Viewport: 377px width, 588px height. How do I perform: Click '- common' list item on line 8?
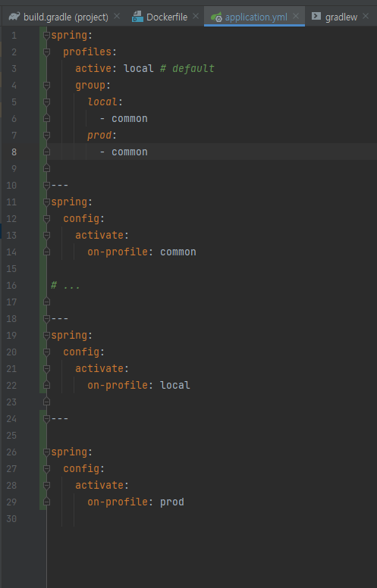point(124,152)
